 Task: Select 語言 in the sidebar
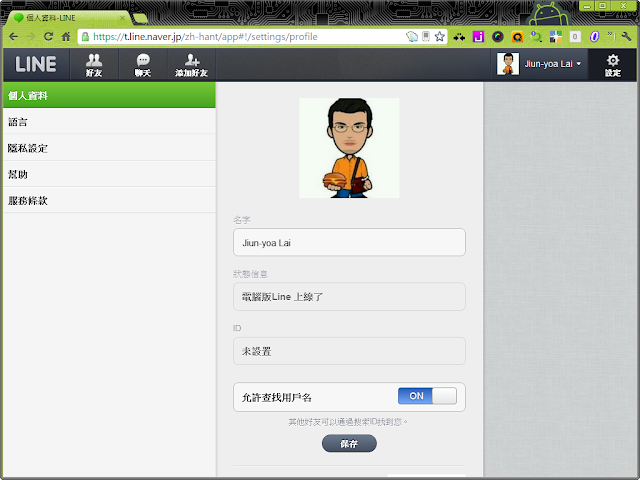[x=109, y=122]
